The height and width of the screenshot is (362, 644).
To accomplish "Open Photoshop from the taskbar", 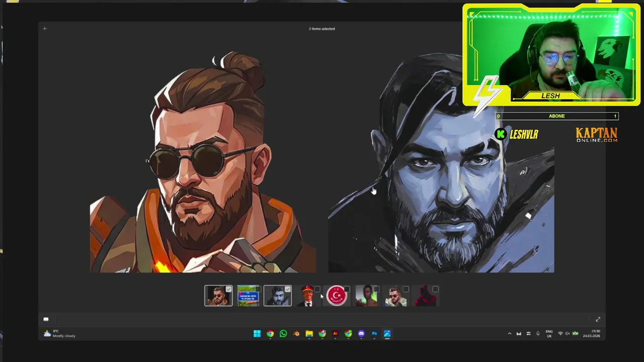I will point(374,333).
